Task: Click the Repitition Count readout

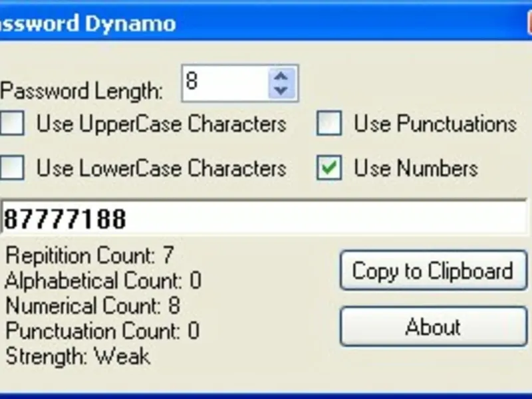Action: (x=89, y=255)
